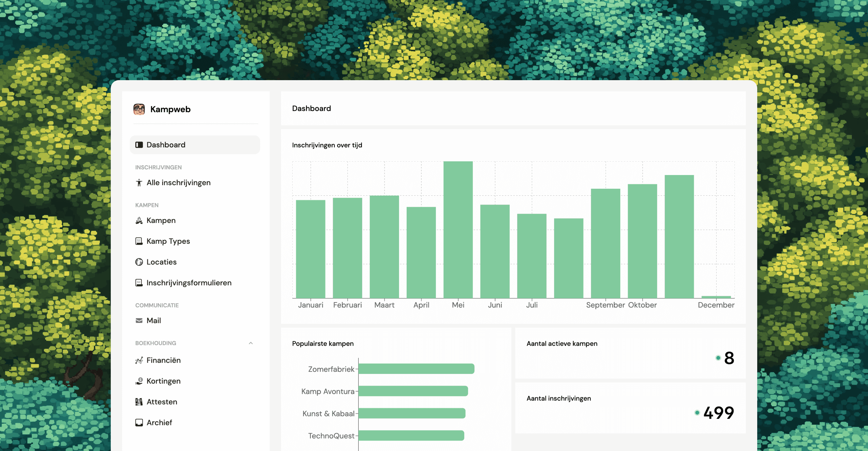Click the Boekhouding section header
The image size is (868, 451).
tap(156, 343)
